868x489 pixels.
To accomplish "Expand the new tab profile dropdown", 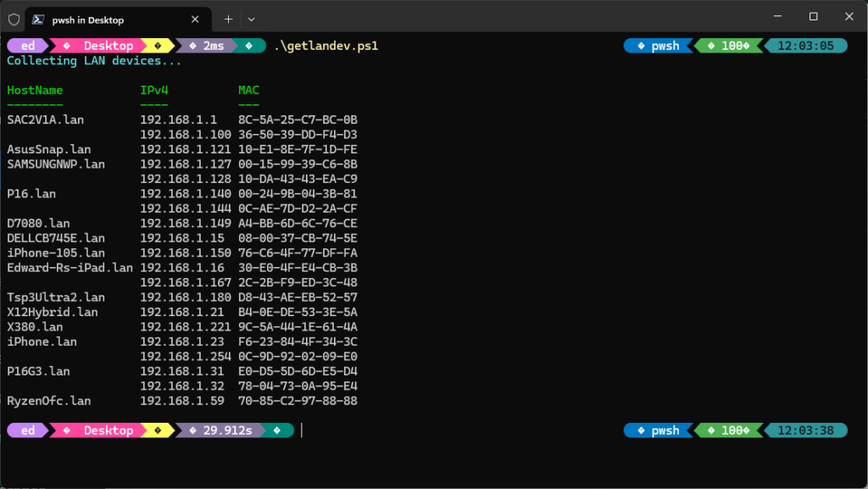I will 252,19.
